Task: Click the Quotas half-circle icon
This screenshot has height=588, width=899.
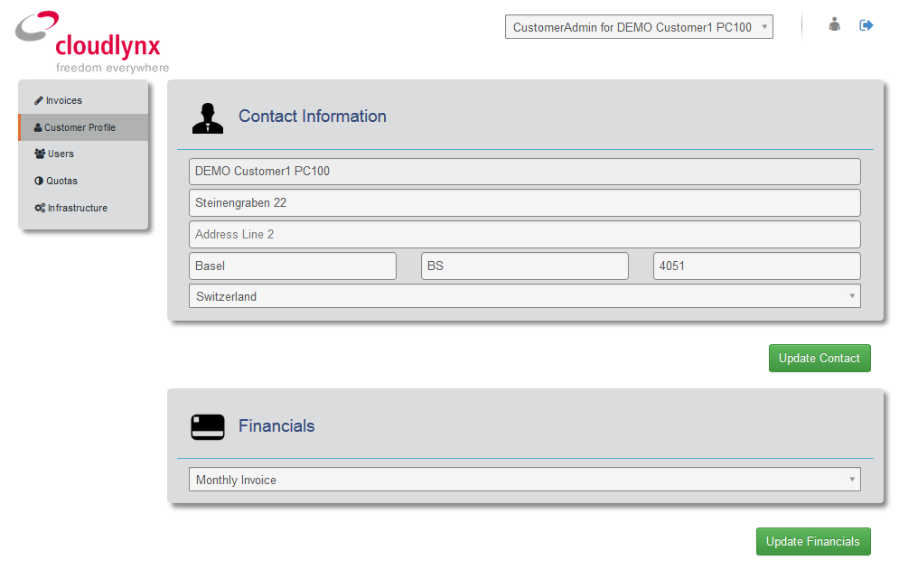Action: click(x=39, y=181)
